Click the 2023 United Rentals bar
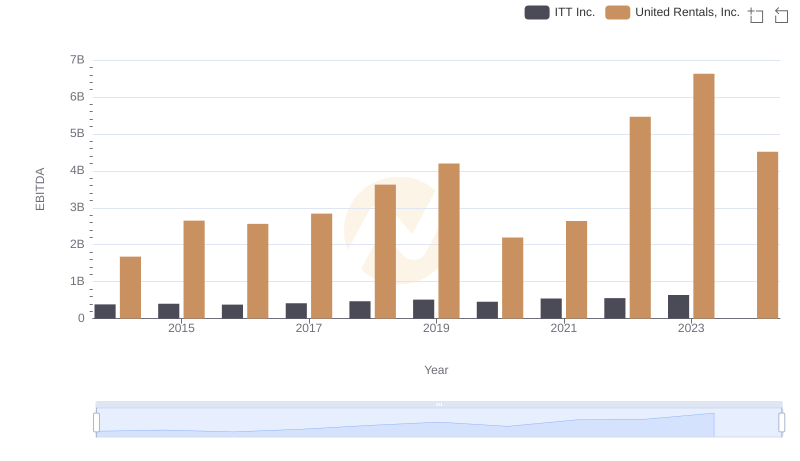This screenshot has height=461, width=800. pos(704,196)
